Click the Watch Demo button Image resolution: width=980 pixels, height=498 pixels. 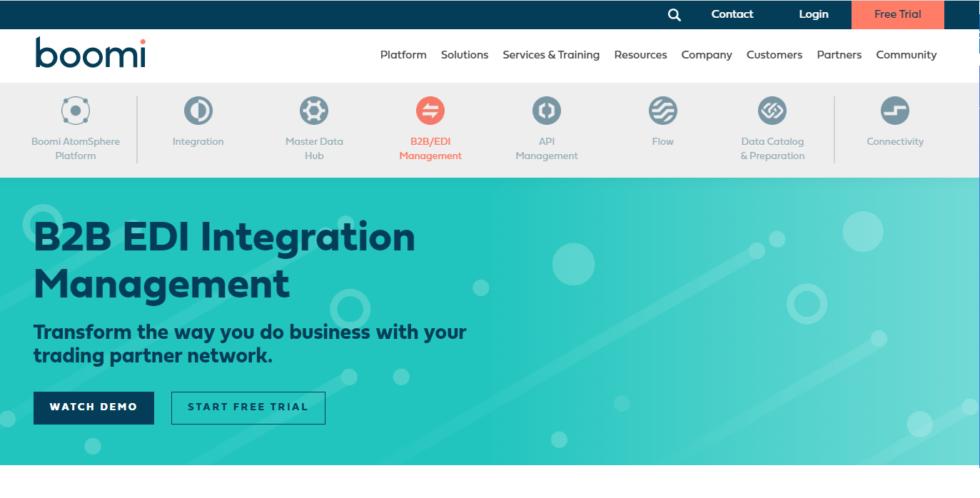pos(94,407)
